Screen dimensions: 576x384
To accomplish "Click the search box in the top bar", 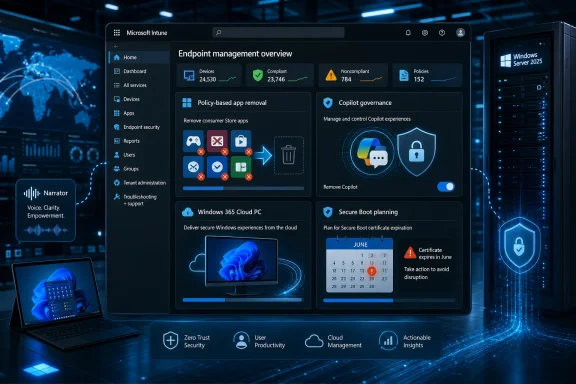I will (278, 33).
